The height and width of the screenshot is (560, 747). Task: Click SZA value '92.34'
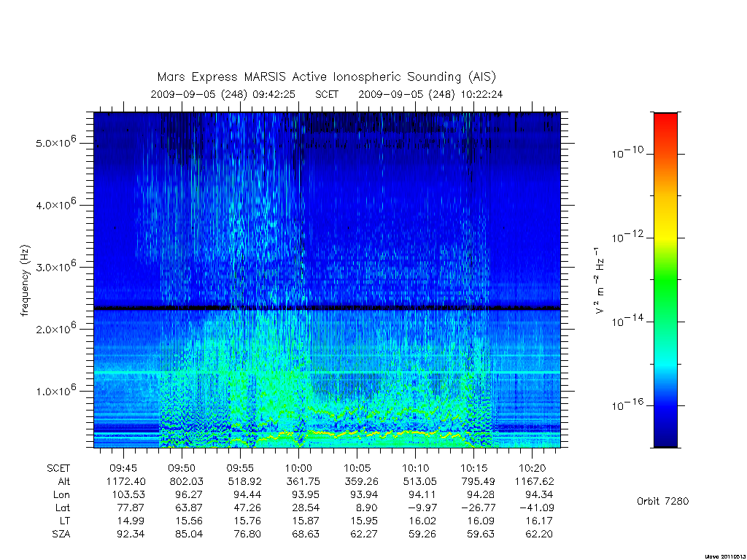131,534
